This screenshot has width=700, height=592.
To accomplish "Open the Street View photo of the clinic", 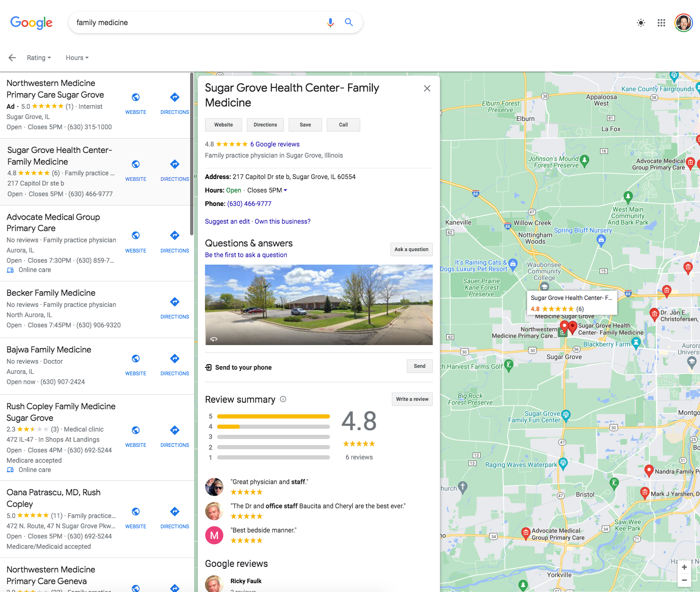I will pos(319,305).
